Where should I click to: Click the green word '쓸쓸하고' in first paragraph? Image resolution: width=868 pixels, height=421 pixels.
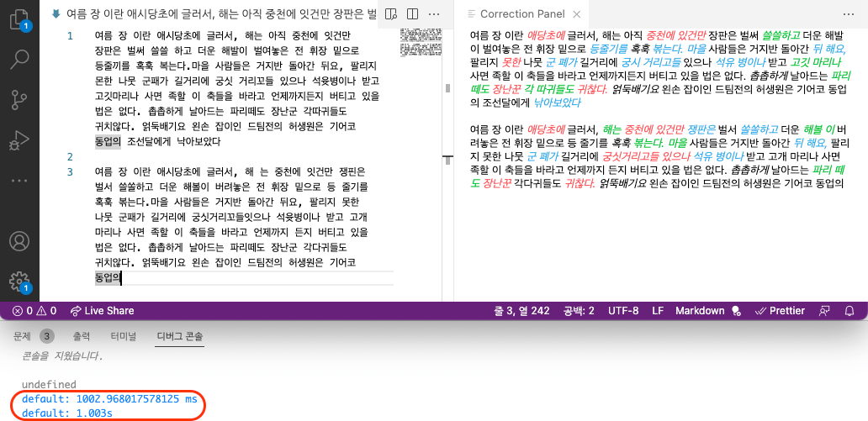[x=781, y=36]
